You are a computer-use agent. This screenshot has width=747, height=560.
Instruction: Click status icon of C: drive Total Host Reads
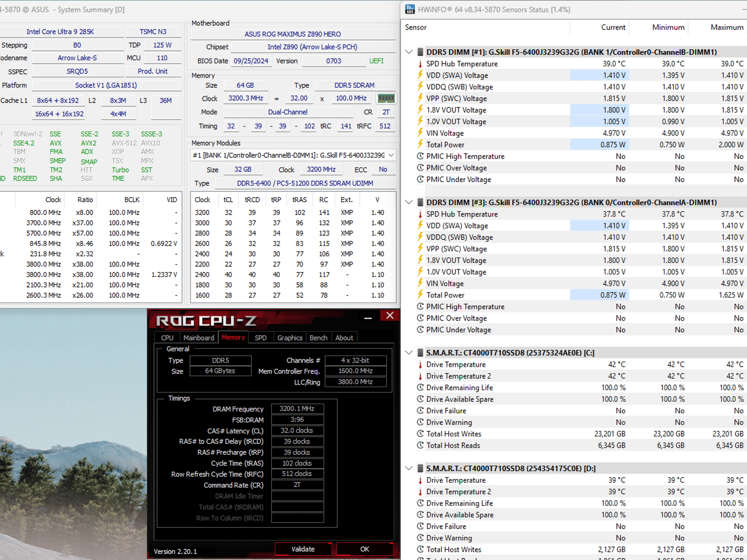420,445
